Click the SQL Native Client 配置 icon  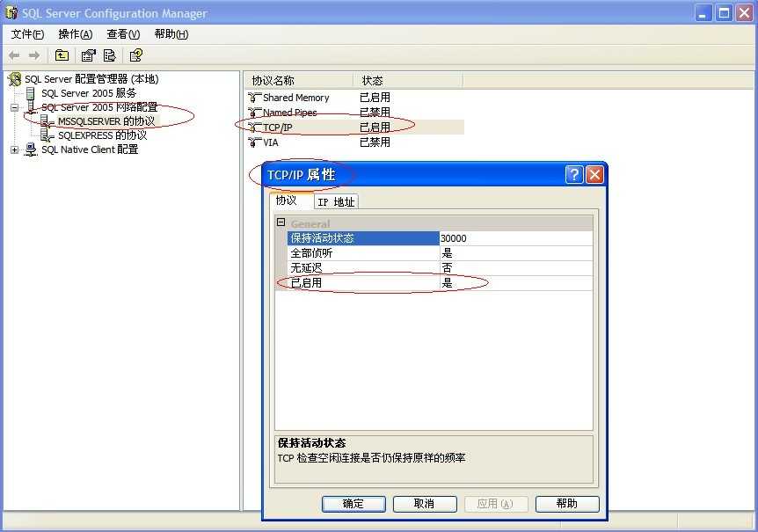click(x=31, y=149)
